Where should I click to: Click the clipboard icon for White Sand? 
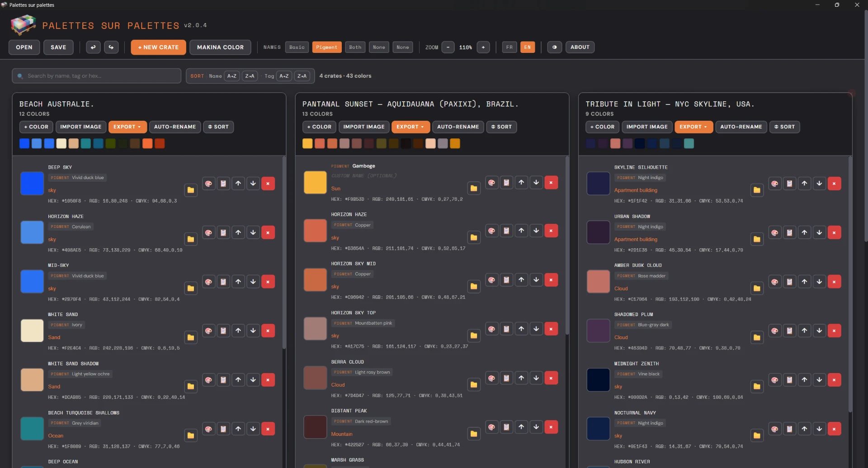(x=223, y=331)
